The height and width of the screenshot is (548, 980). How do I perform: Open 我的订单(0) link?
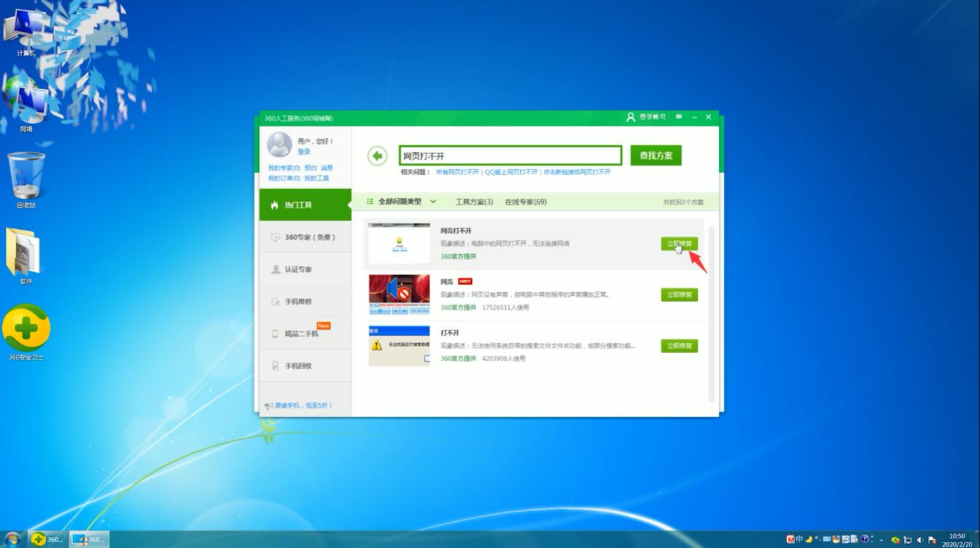point(284,179)
